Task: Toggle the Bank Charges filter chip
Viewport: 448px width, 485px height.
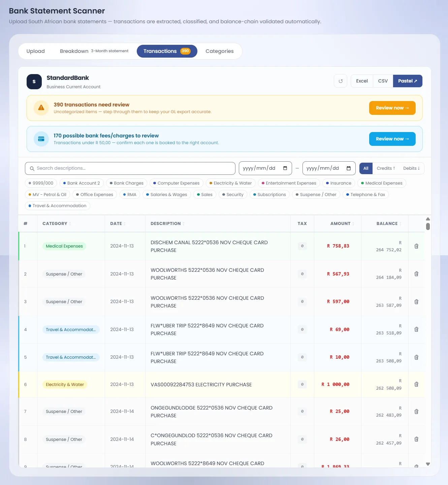Action: click(127, 183)
